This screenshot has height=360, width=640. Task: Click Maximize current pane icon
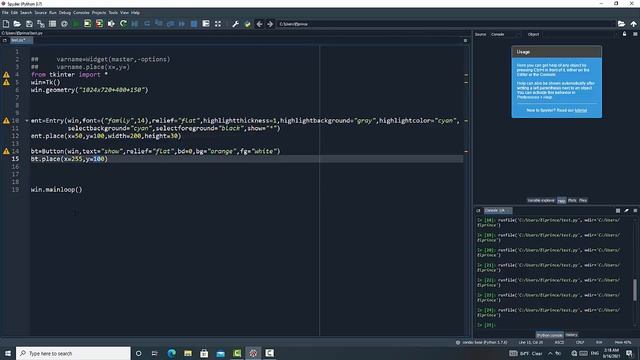click(x=206, y=24)
